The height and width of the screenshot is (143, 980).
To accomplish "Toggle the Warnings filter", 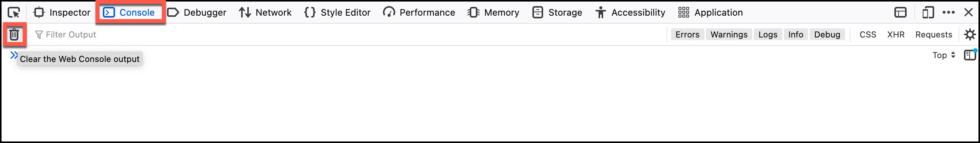I will tap(729, 34).
